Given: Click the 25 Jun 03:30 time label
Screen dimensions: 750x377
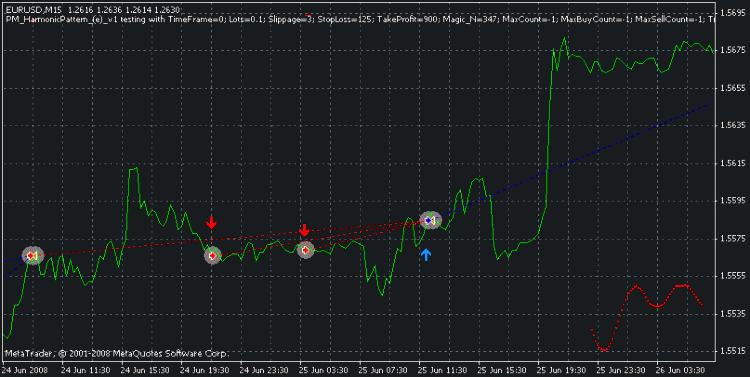Looking at the screenshot, I should tap(324, 370).
